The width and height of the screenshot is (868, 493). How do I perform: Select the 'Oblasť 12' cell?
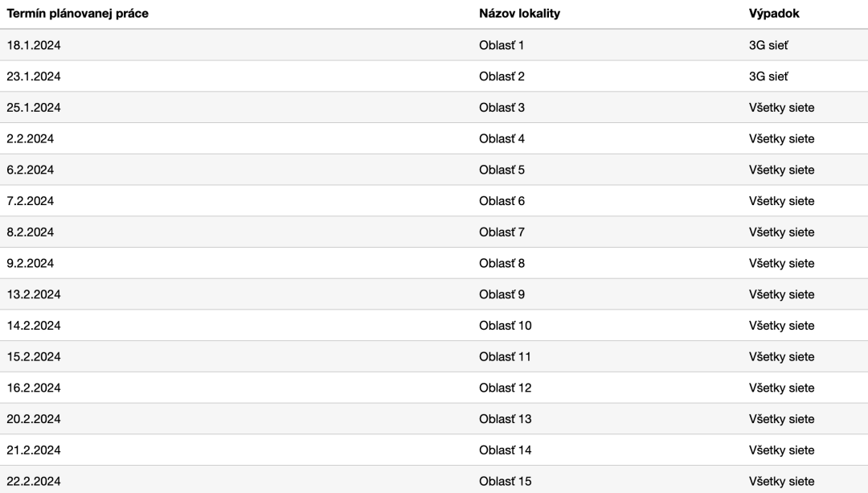tap(505, 388)
